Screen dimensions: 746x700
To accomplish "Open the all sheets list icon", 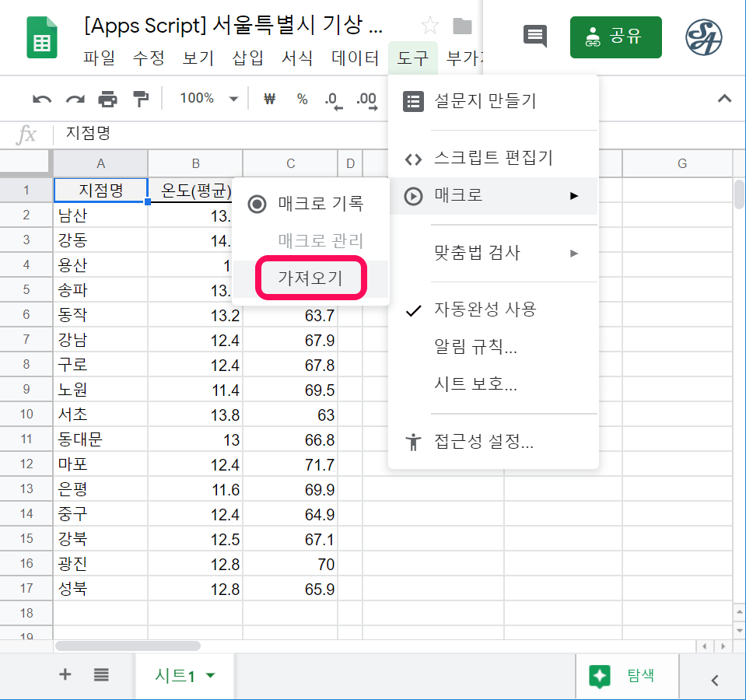I will click(x=101, y=675).
